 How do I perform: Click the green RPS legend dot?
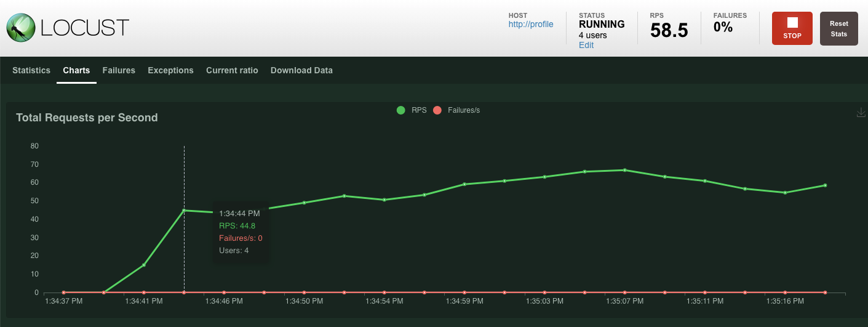pos(401,110)
